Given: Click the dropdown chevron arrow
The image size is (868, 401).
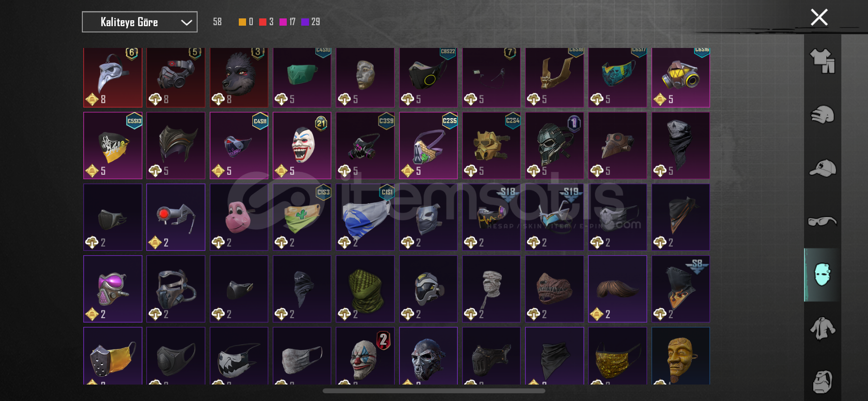Looking at the screenshot, I should pyautogui.click(x=186, y=22).
